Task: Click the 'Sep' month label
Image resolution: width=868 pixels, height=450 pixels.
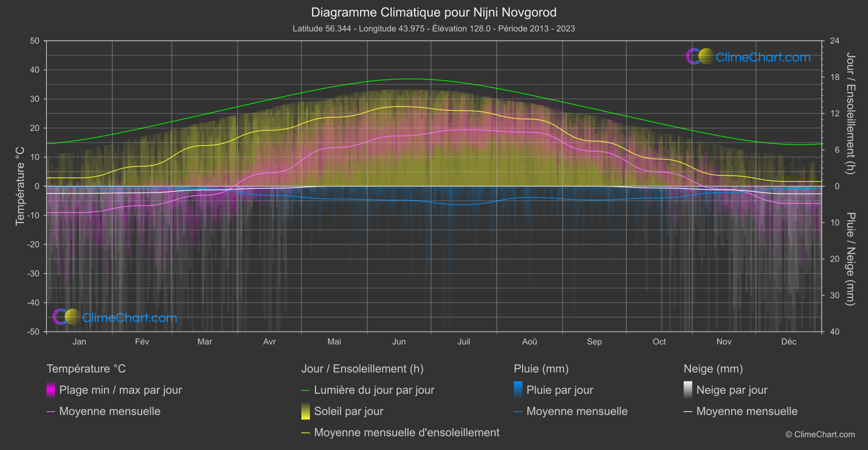Action: [594, 341]
